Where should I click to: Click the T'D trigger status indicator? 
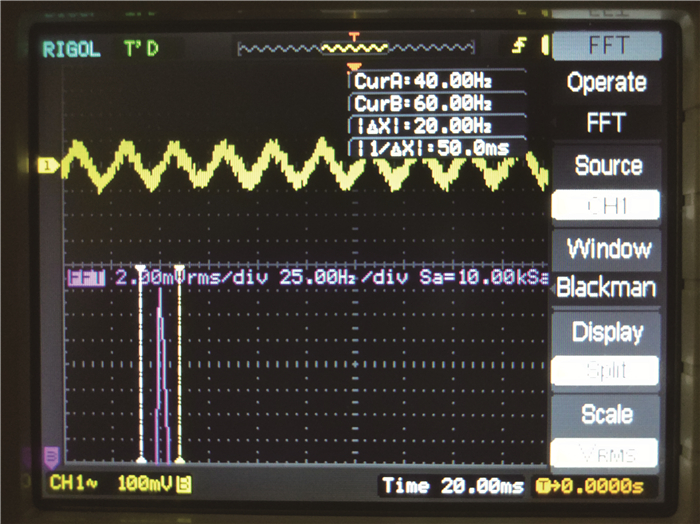[141, 49]
